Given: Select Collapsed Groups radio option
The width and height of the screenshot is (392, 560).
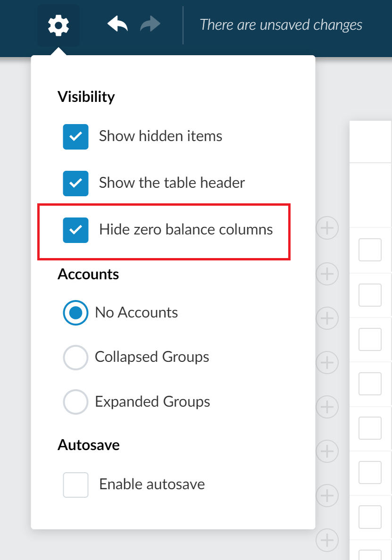Looking at the screenshot, I should (75, 357).
